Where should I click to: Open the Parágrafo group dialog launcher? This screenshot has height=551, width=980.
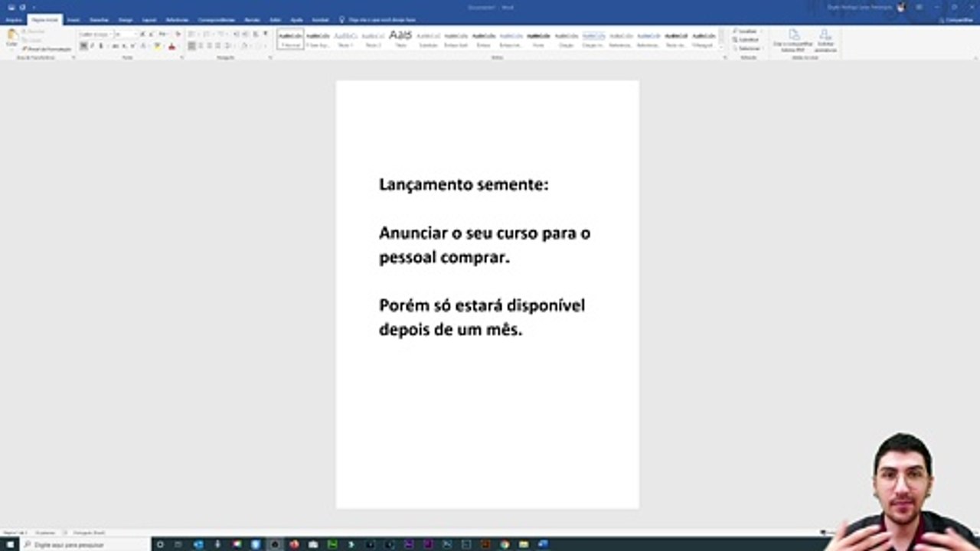(270, 57)
